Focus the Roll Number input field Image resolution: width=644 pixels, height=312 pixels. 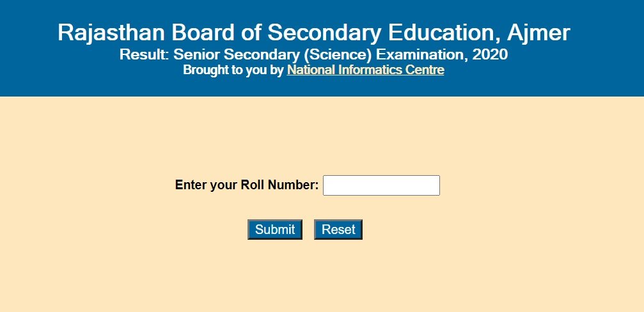tap(381, 185)
